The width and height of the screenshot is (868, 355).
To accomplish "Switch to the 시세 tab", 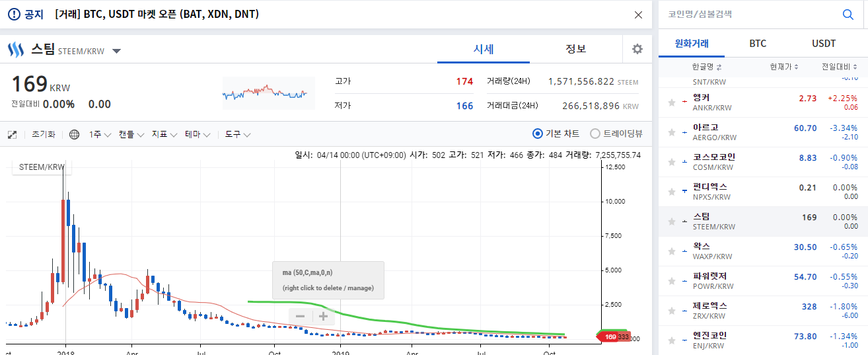I will click(484, 49).
